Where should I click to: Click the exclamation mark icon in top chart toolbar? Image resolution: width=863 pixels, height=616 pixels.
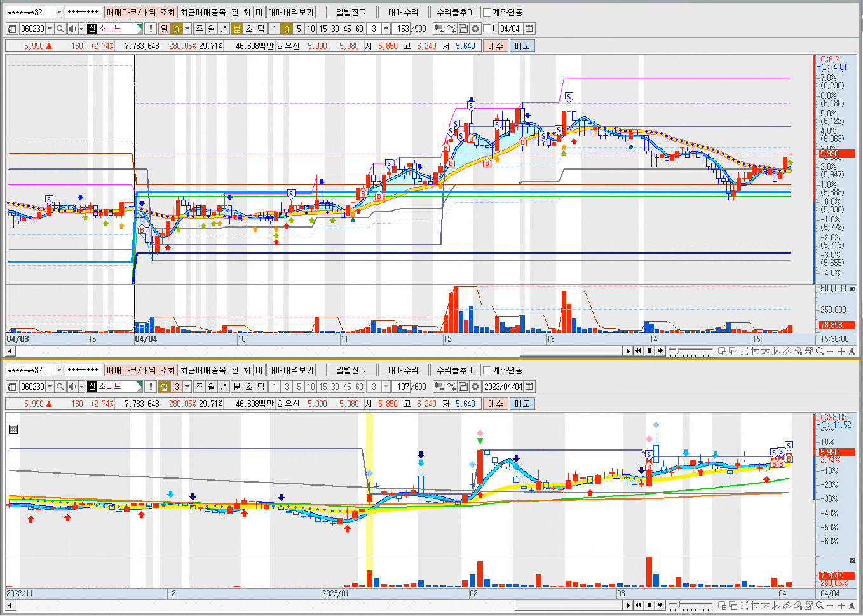coord(151,29)
